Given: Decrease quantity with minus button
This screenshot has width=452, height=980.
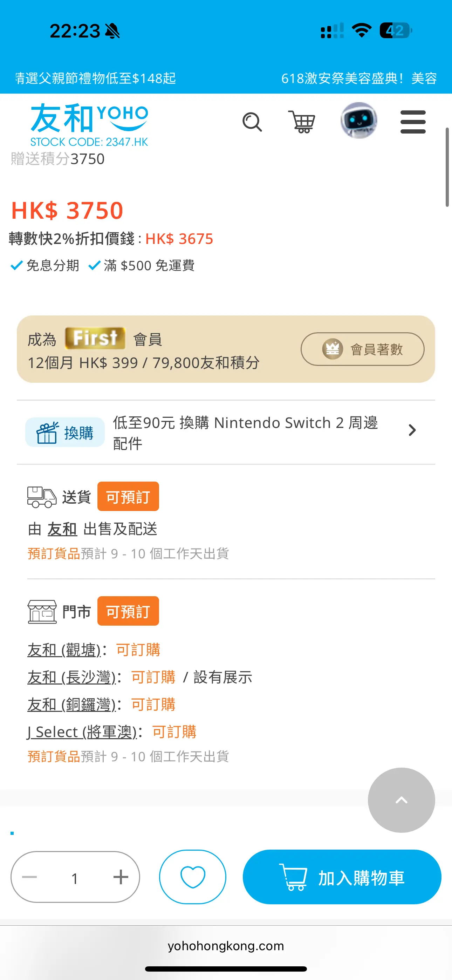Looking at the screenshot, I should (x=29, y=877).
